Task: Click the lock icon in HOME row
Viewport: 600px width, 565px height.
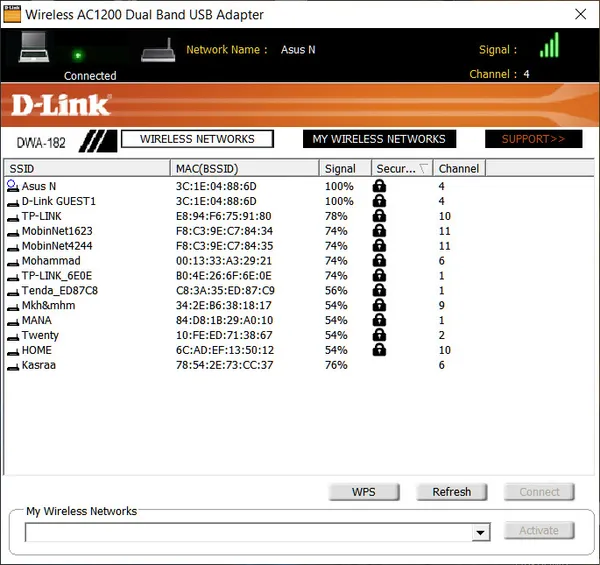Action: (379, 350)
